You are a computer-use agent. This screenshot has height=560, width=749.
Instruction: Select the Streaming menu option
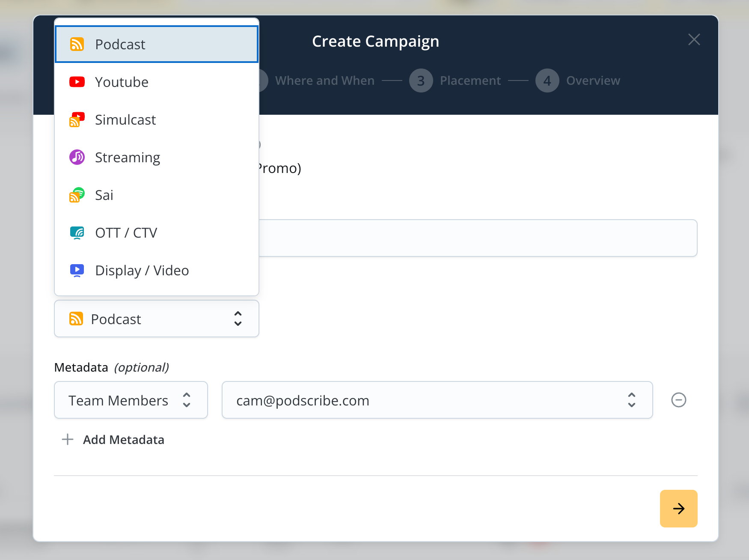(128, 158)
